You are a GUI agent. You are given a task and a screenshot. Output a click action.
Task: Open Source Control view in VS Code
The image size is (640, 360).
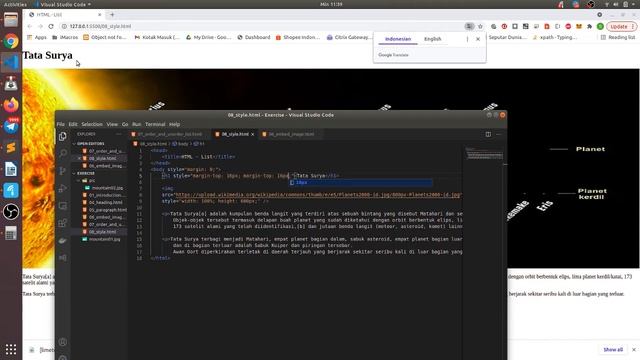coord(62,171)
